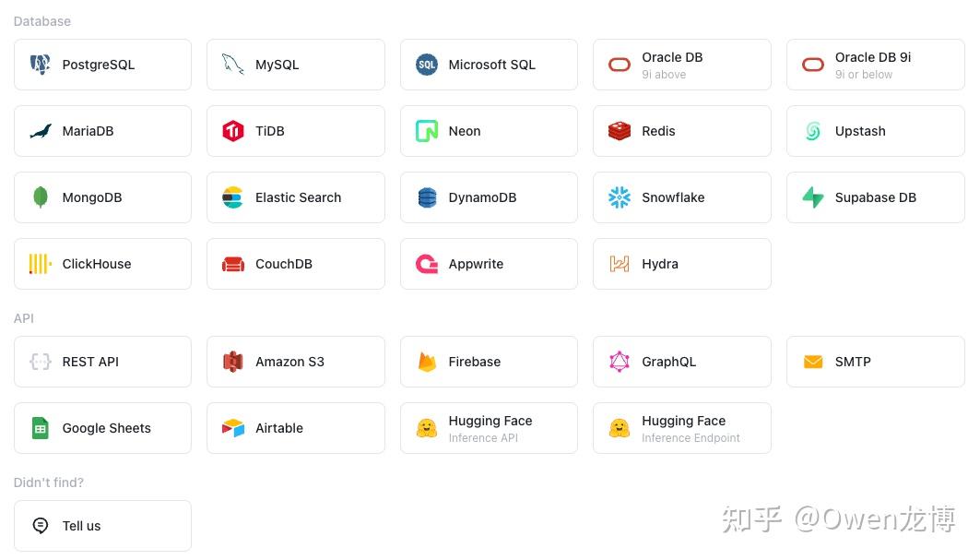Click the CouchDB red couch icon

coord(233,265)
